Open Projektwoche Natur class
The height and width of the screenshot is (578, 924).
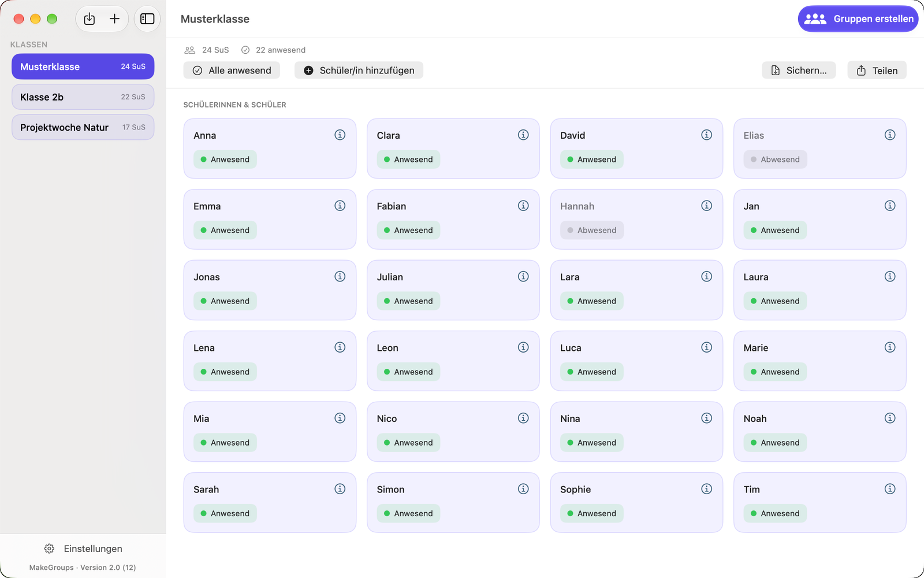pos(83,127)
